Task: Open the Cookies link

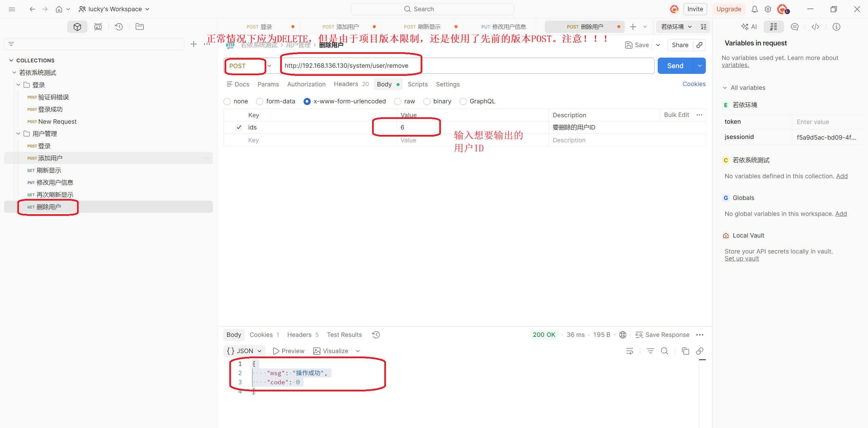Action: (x=694, y=84)
